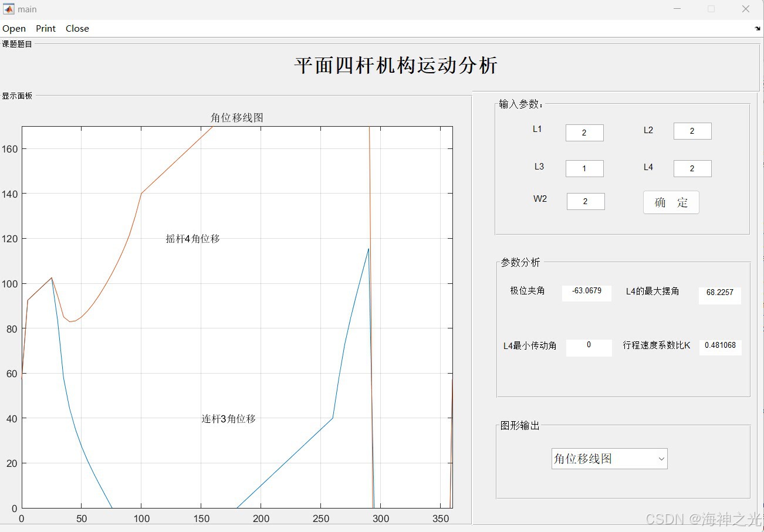Click the L1 input field
The height and width of the screenshot is (532, 764).
click(584, 133)
